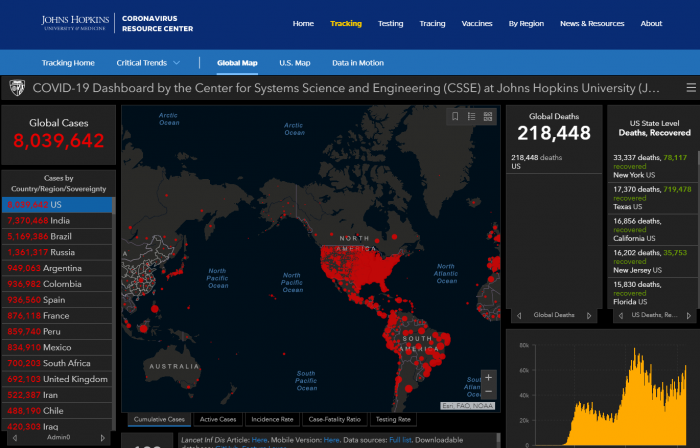The height and width of the screenshot is (448, 700).
Task: Select Chile row in country list
Action: 57,411
